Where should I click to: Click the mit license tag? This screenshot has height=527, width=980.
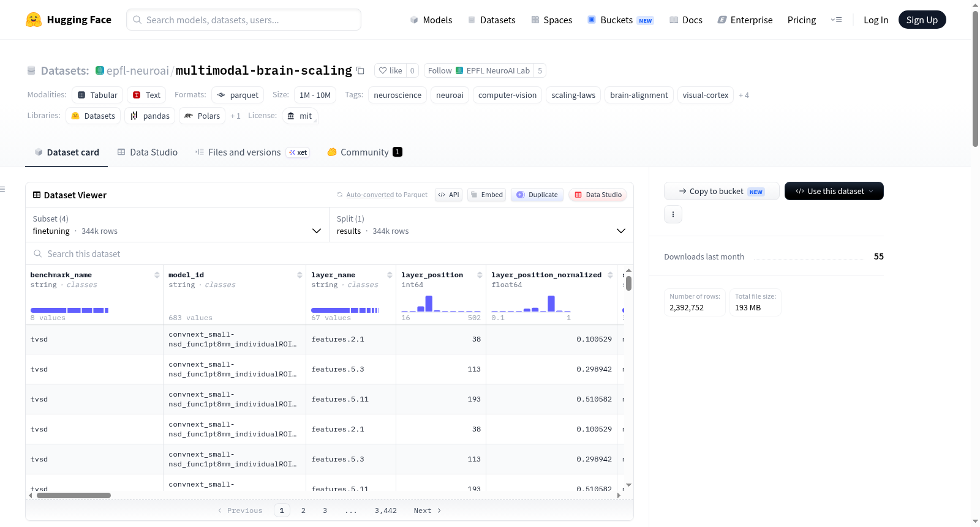click(300, 116)
